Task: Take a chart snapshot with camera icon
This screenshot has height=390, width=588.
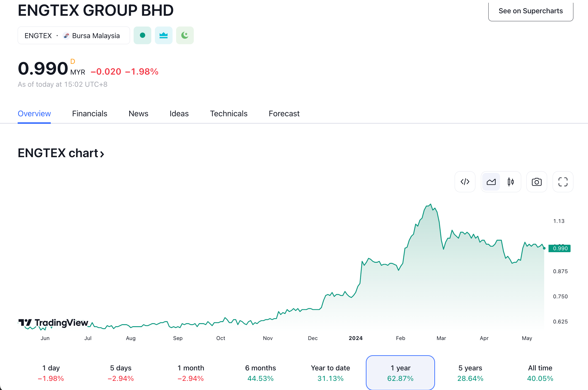Action: (537, 182)
